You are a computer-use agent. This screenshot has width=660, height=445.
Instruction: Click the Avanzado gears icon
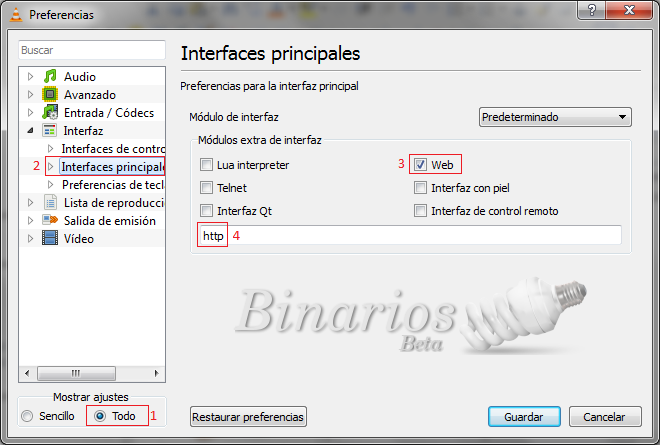tap(49, 95)
